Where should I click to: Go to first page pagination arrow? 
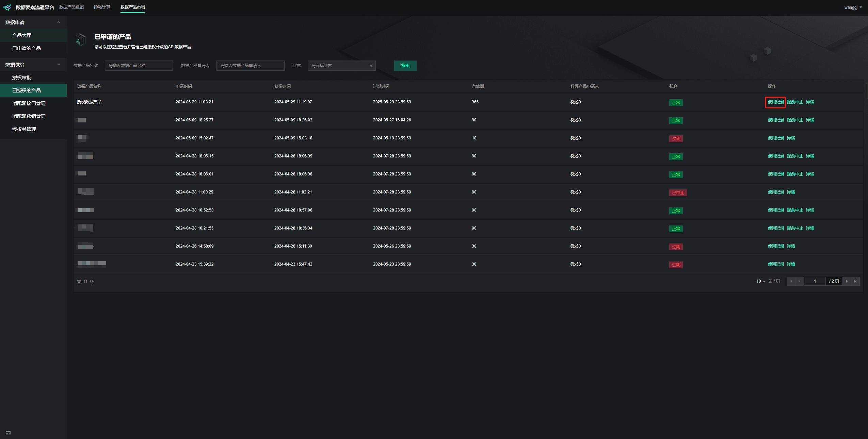pos(791,281)
